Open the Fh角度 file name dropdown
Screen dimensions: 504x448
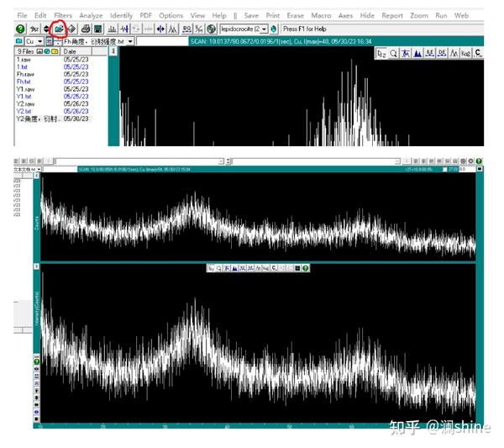click(131, 41)
